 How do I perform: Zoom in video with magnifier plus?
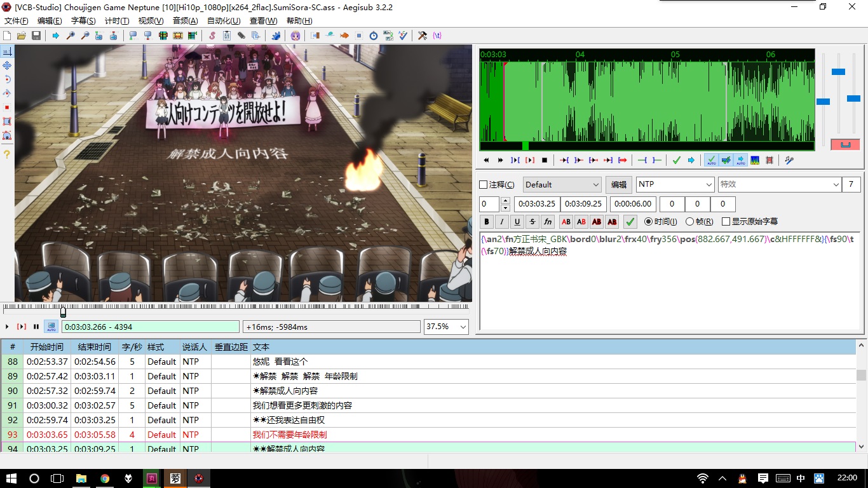tap(71, 36)
